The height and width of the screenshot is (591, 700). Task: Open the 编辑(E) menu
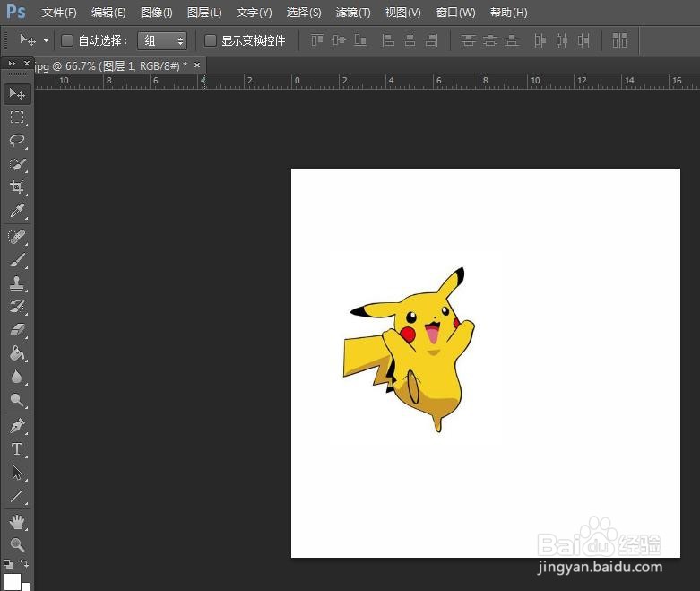[x=108, y=13]
